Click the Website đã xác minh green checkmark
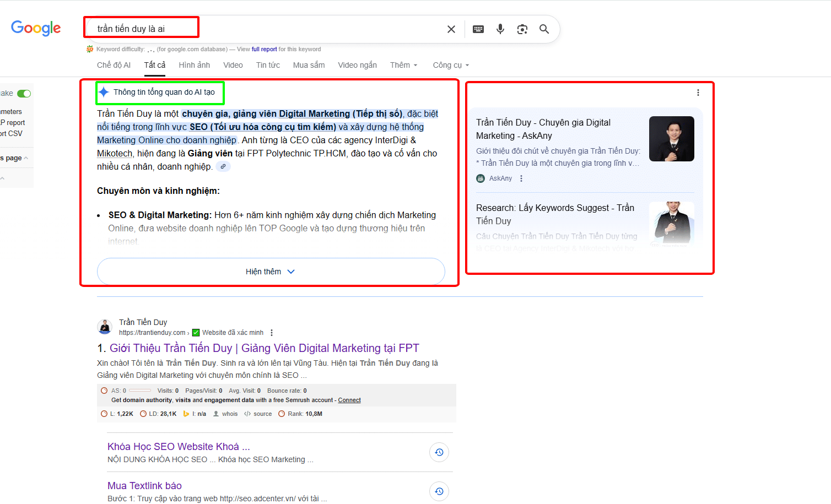Image resolution: width=831 pixels, height=504 pixels. pos(196,332)
